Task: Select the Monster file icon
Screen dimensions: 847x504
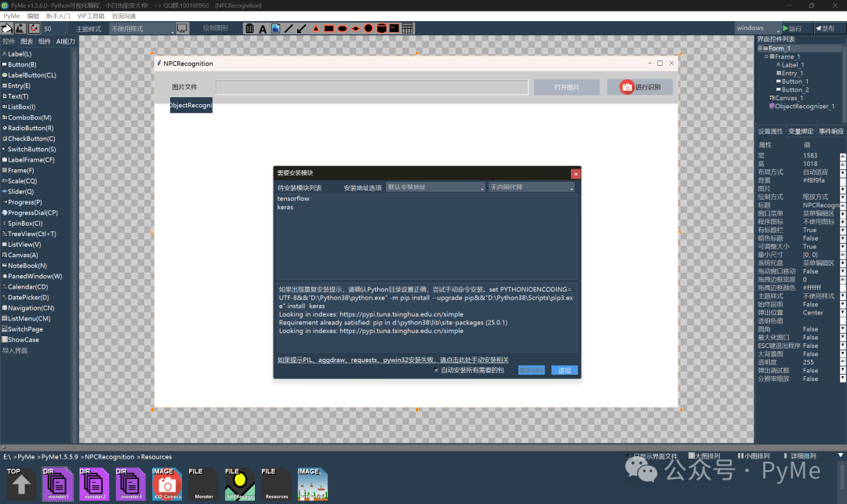Action: (x=204, y=484)
